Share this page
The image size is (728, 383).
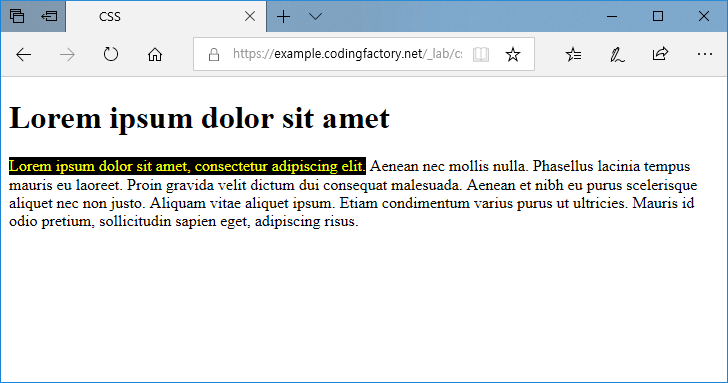pos(660,54)
